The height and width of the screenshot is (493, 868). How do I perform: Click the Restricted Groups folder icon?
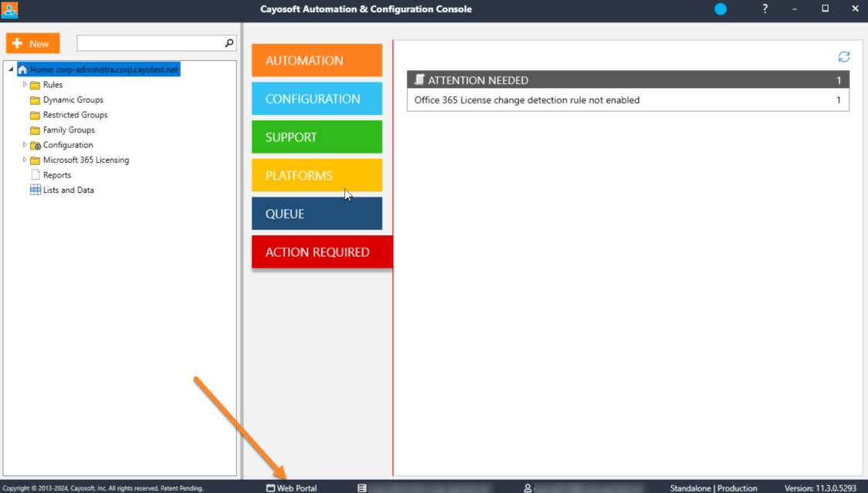(x=35, y=114)
